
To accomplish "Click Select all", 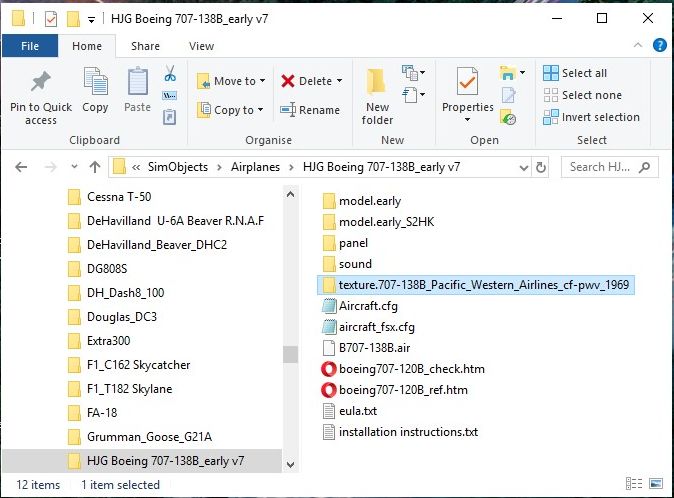I will [x=575, y=73].
